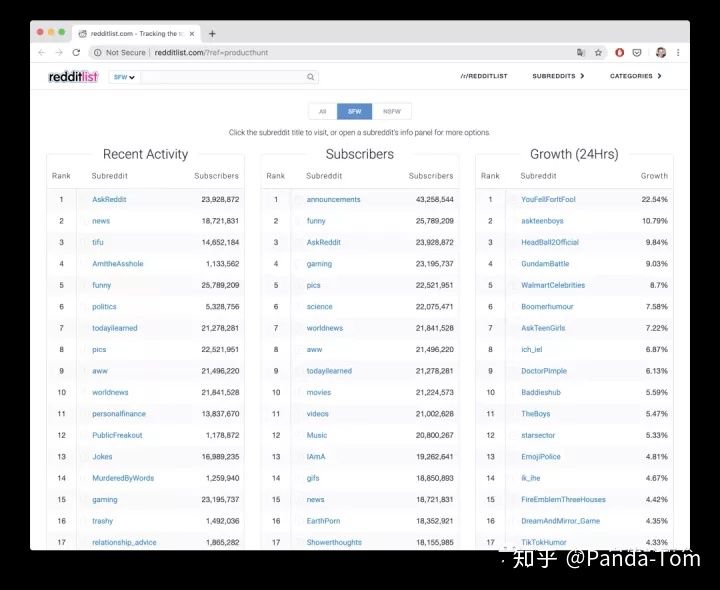The image size is (720, 590).
Task: Bookmark this page with star icon
Action: click(x=598, y=53)
